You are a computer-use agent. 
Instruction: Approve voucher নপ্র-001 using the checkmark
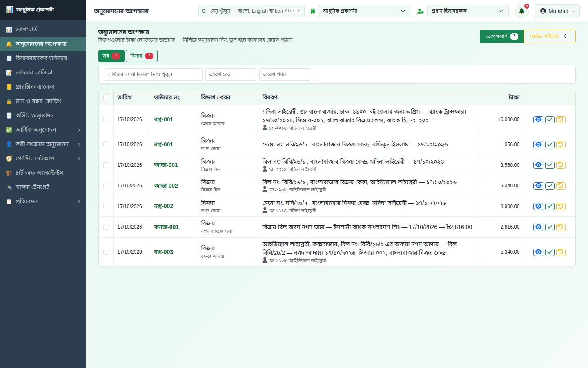550,144
